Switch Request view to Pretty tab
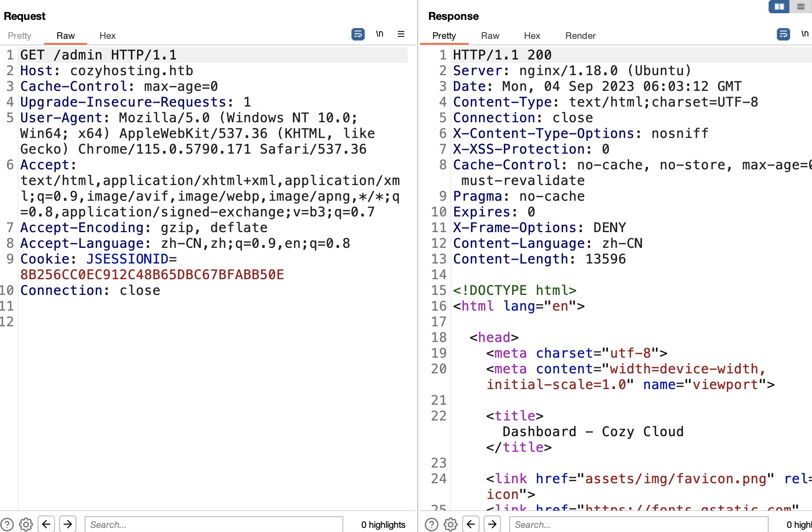 point(19,36)
